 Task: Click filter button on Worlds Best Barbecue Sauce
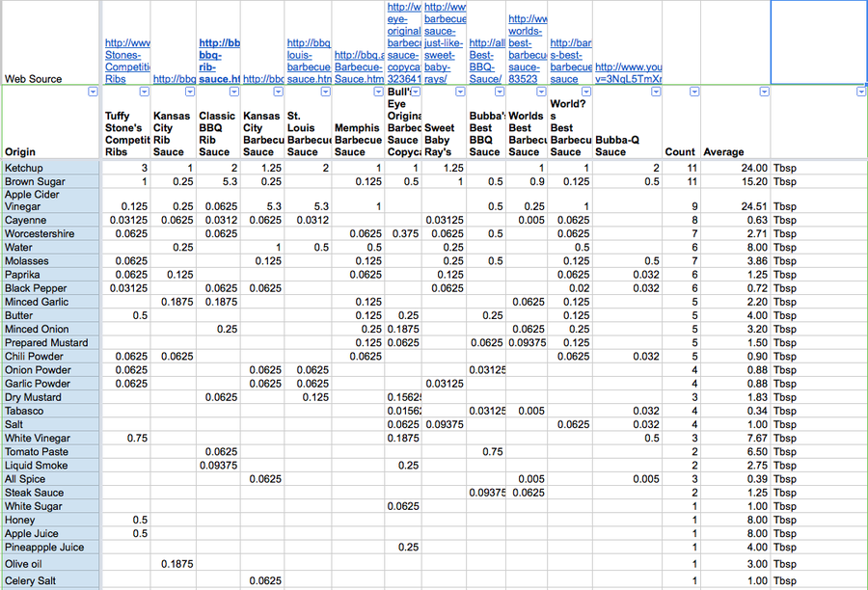pos(541,92)
